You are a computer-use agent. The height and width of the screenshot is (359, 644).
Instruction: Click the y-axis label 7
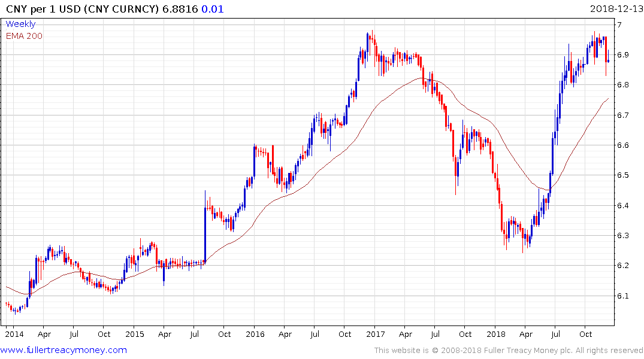(619, 25)
